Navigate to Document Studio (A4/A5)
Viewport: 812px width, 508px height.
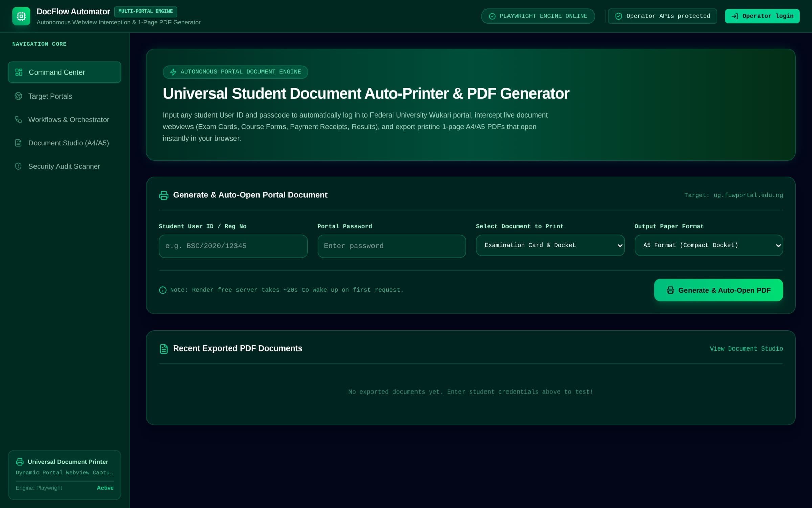tap(65, 143)
